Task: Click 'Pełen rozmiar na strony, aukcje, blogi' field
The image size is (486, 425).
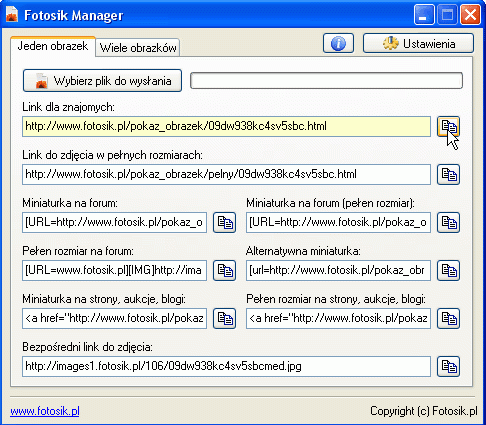Action: coord(338,318)
